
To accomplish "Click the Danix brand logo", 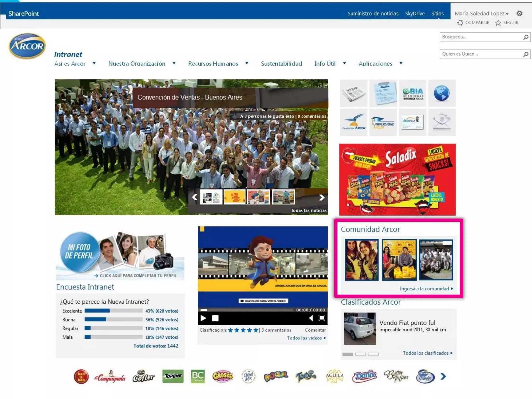I will (x=364, y=376).
